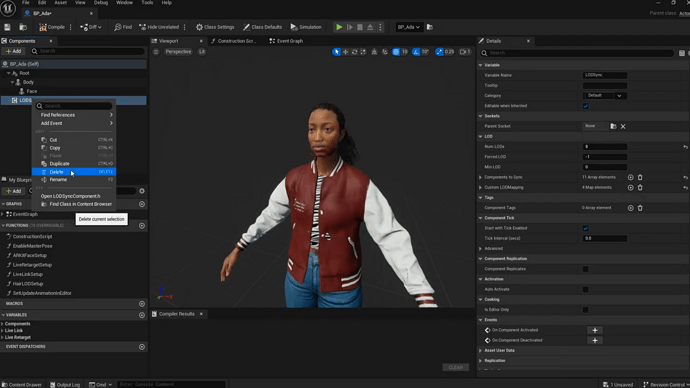Open the BP_Ada debug object dropdown
This screenshot has width=690, height=388.
coord(408,27)
